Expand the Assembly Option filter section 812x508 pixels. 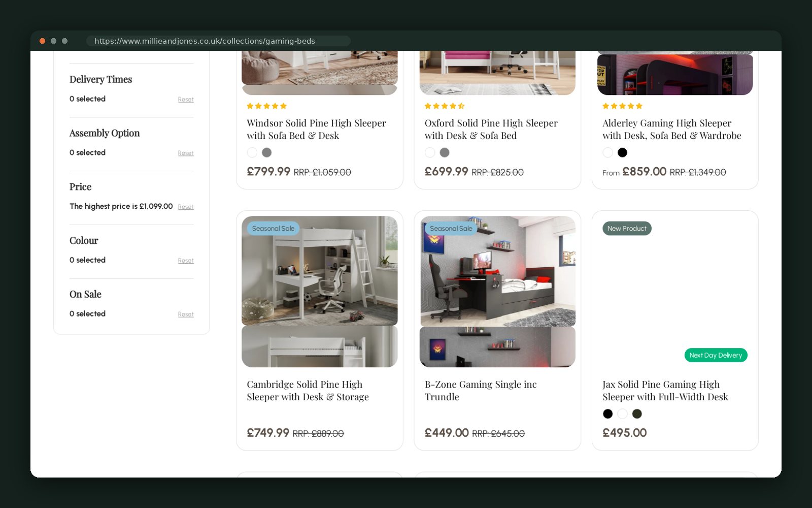point(105,133)
